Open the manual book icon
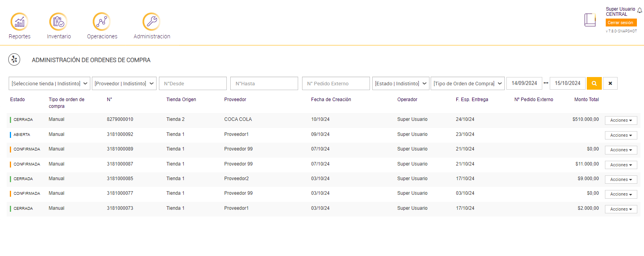The image size is (644, 256). tap(590, 20)
